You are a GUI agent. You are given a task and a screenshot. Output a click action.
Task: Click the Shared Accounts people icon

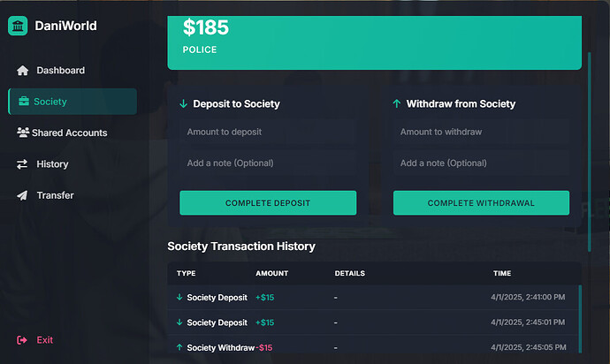coord(23,133)
